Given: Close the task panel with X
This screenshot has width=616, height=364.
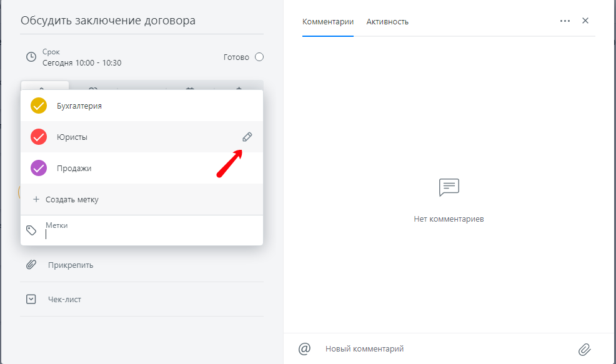Looking at the screenshot, I should (585, 21).
